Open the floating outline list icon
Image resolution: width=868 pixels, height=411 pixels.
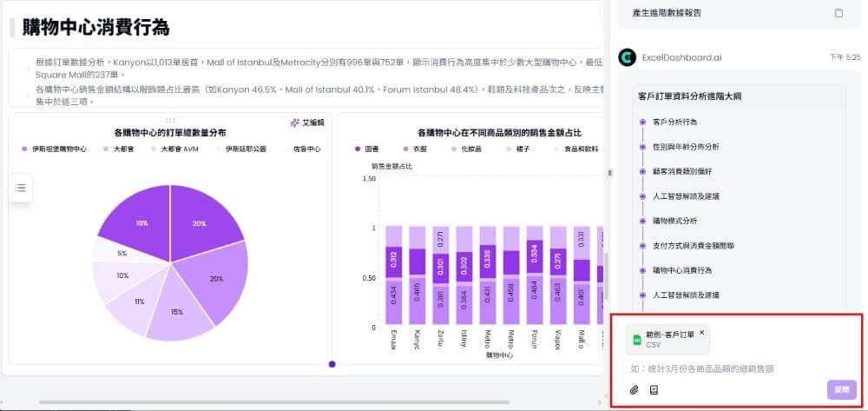click(x=21, y=188)
